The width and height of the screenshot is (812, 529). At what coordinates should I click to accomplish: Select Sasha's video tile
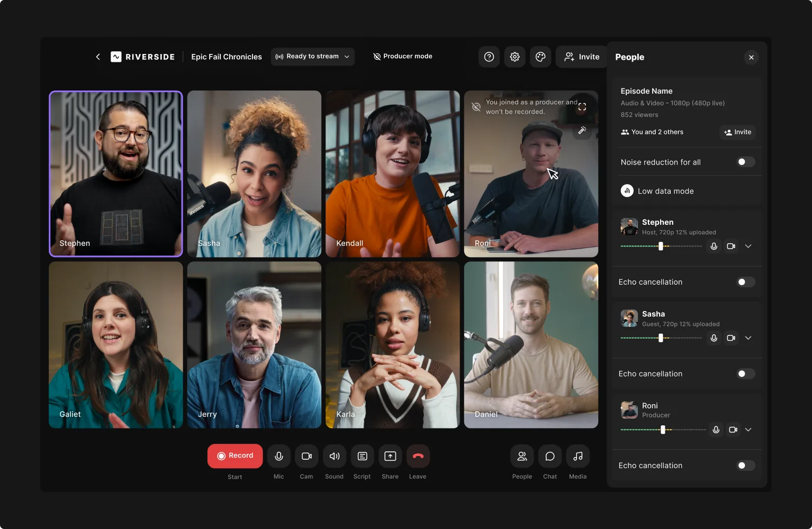point(254,174)
